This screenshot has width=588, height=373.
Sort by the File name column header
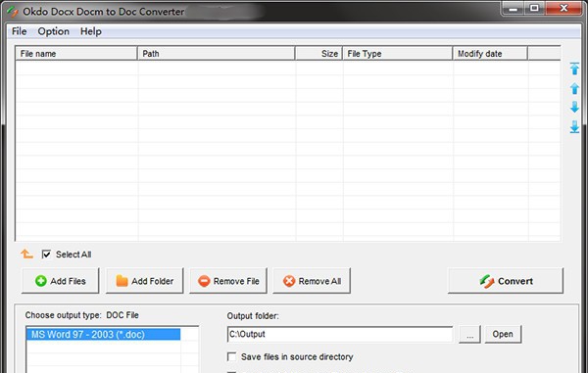[76, 54]
